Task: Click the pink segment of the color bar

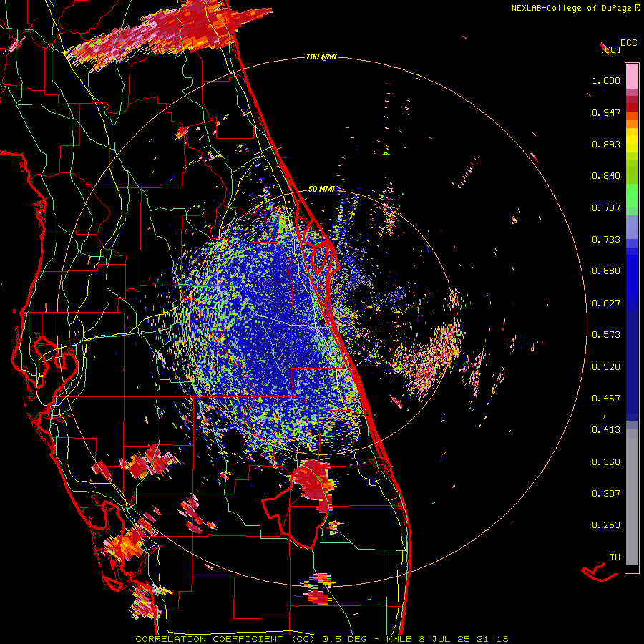Action: [x=632, y=77]
